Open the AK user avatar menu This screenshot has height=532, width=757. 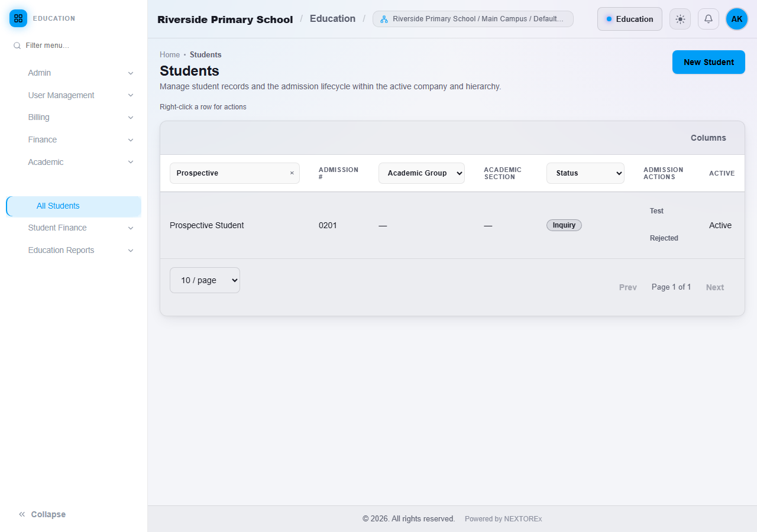pos(737,19)
